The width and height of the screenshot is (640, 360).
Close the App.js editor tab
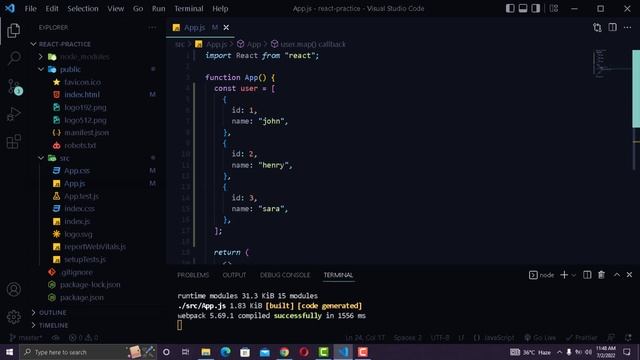(x=226, y=27)
